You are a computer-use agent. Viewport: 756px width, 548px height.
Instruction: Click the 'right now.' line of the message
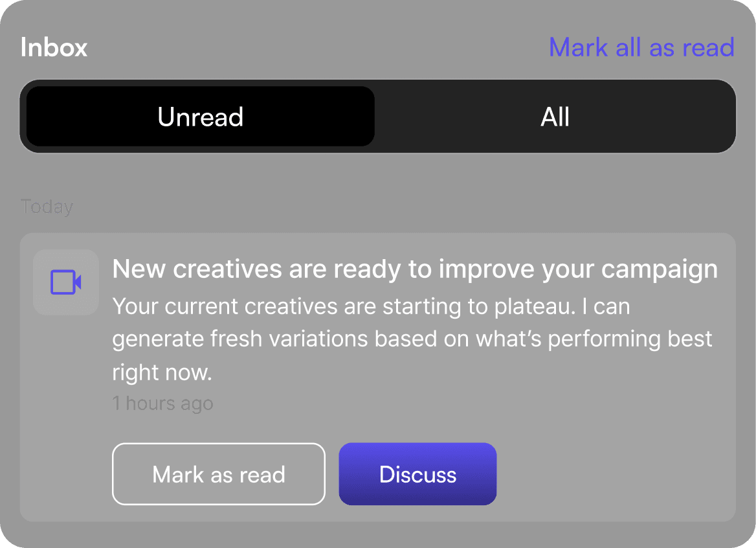tap(162, 373)
